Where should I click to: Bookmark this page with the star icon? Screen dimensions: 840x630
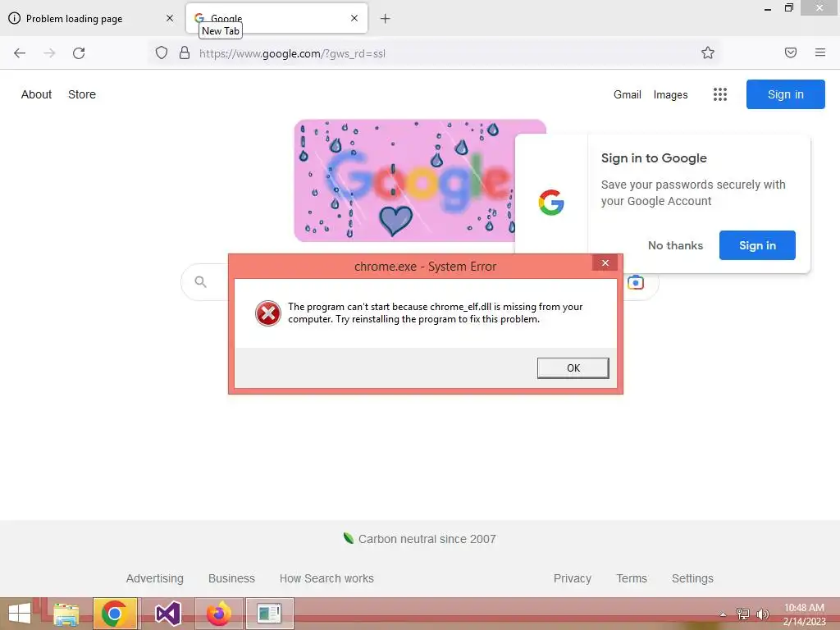pyautogui.click(x=708, y=52)
